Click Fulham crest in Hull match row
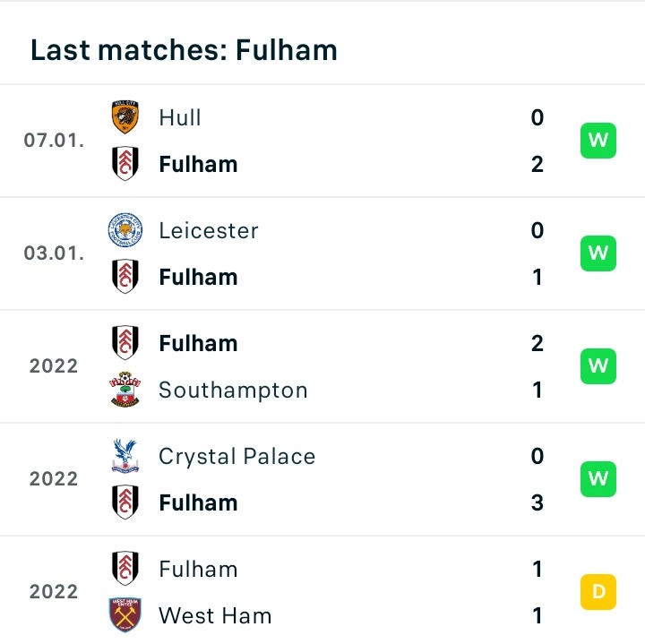 point(125,164)
